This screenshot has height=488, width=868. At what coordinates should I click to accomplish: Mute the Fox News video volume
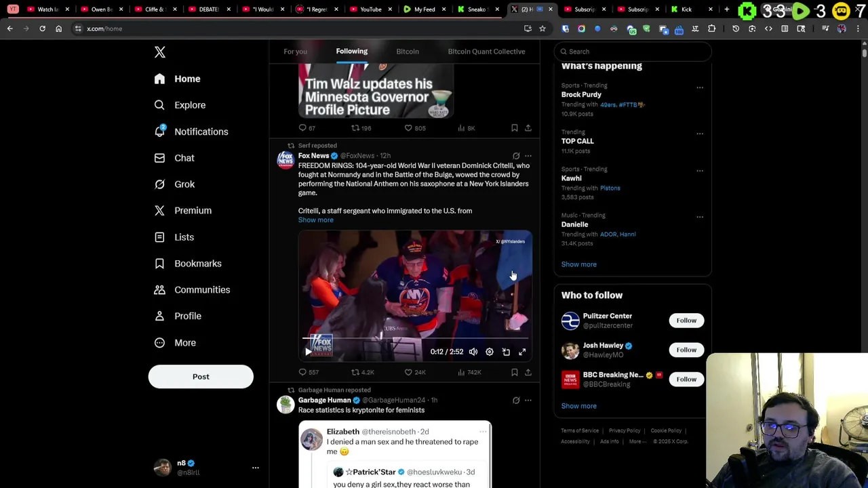point(473,352)
